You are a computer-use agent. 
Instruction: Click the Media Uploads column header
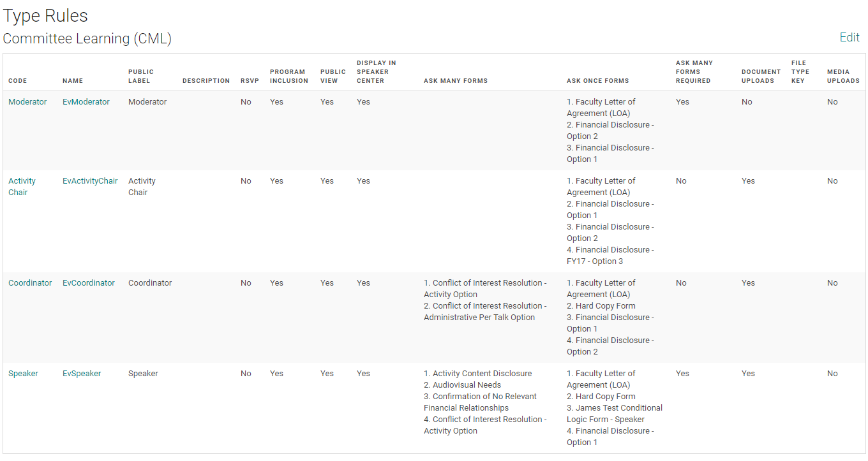click(843, 77)
